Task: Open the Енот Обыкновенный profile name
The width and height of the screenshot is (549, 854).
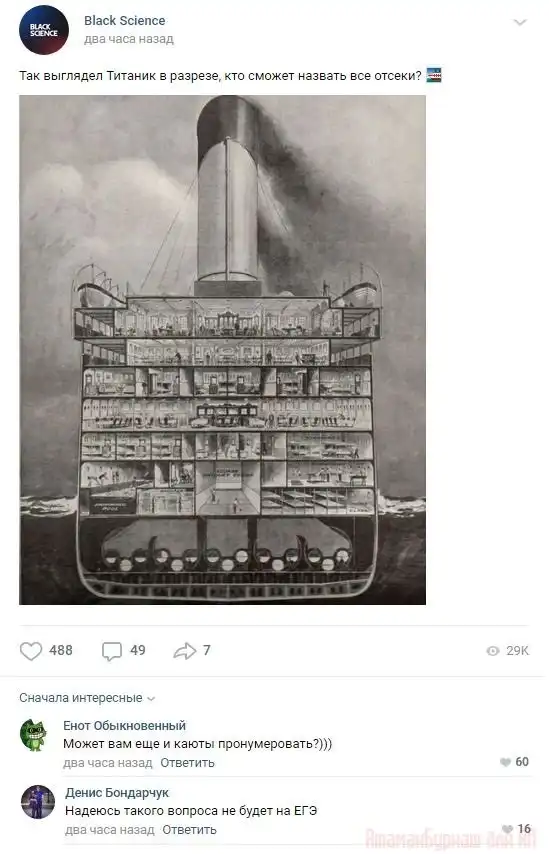Action: (125, 725)
